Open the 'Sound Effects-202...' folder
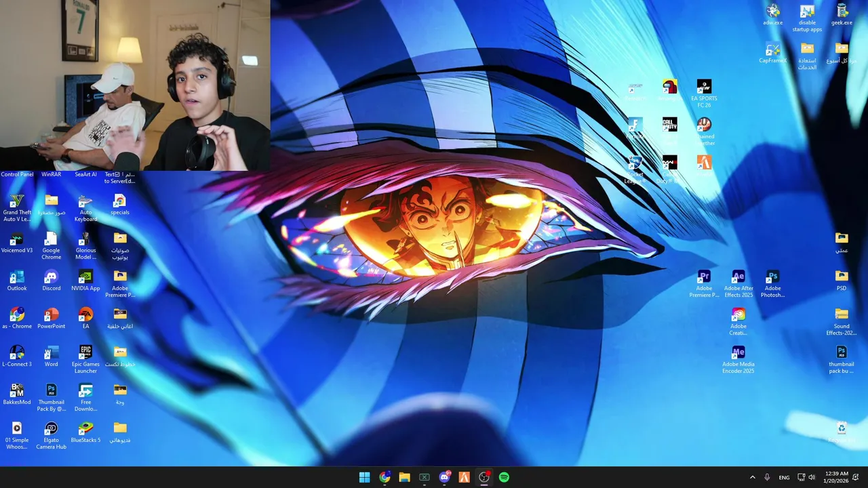This screenshot has width=868, height=488. tap(842, 322)
